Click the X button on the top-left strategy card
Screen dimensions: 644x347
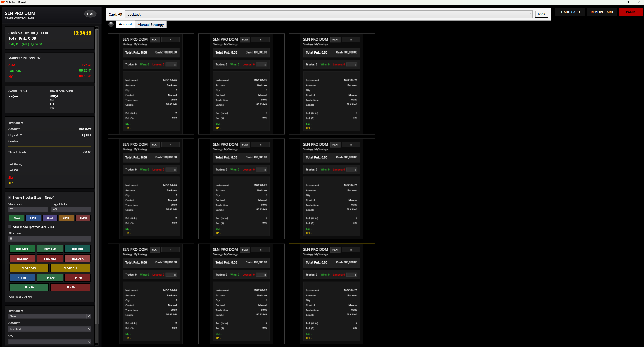point(170,40)
